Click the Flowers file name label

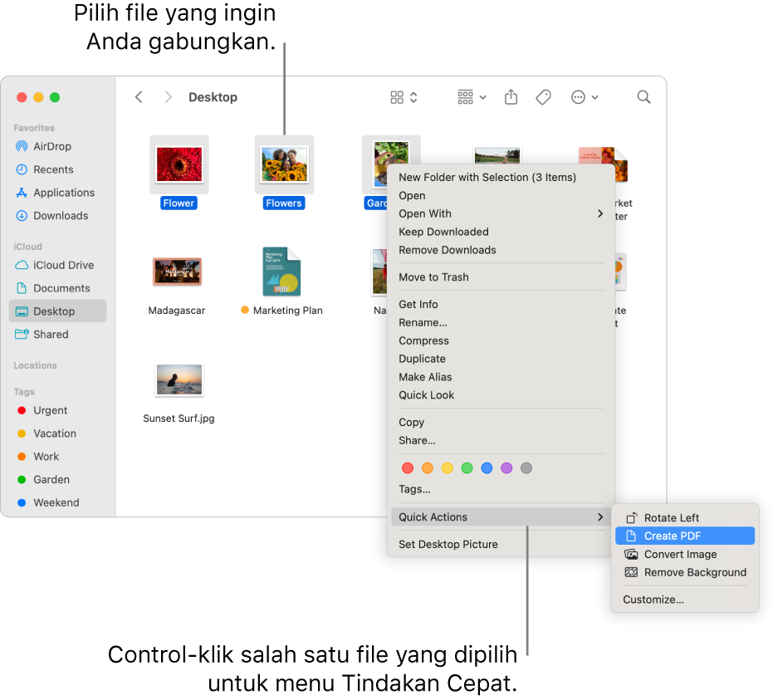pos(284,203)
